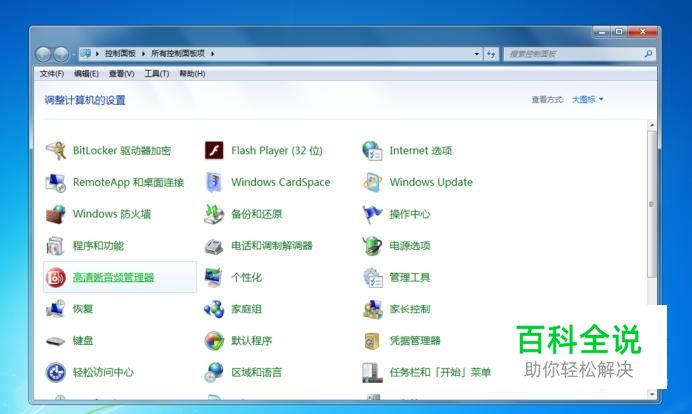Image resolution: width=692 pixels, height=414 pixels.
Task: Open the 操作中心 flag icon
Action: pos(372,214)
